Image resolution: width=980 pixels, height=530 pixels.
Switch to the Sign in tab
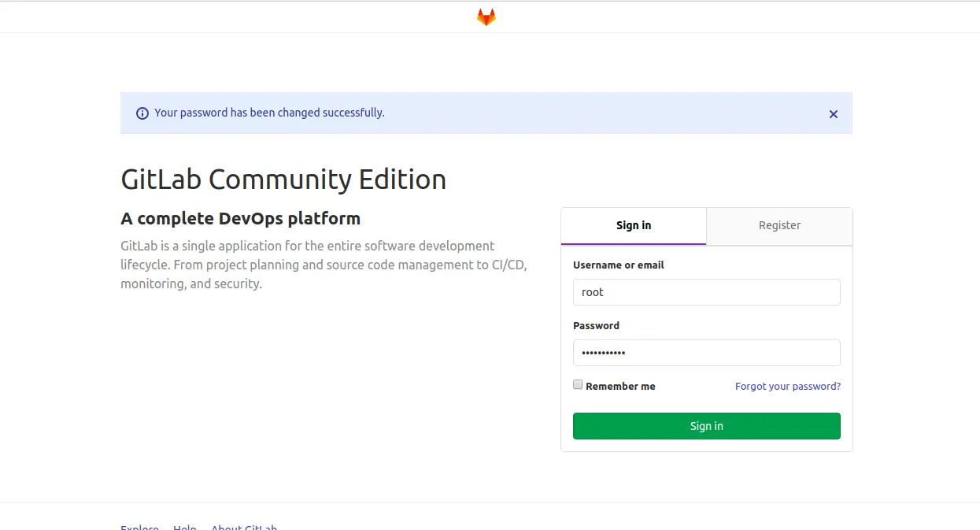point(634,226)
